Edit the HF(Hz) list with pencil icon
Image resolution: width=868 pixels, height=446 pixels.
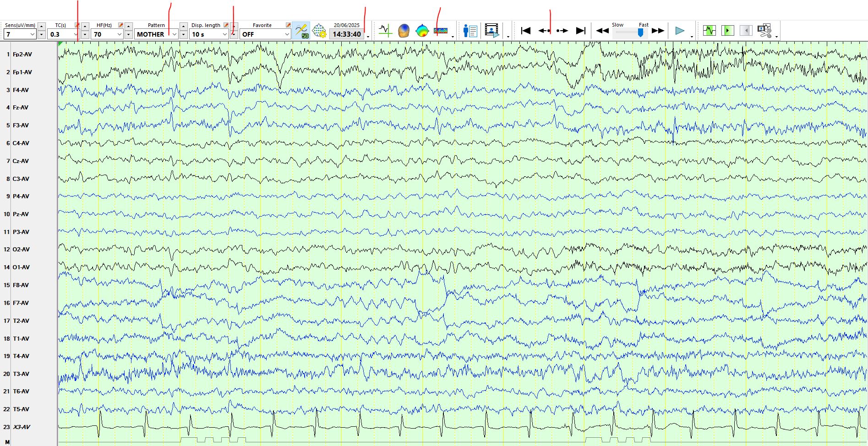[120, 25]
